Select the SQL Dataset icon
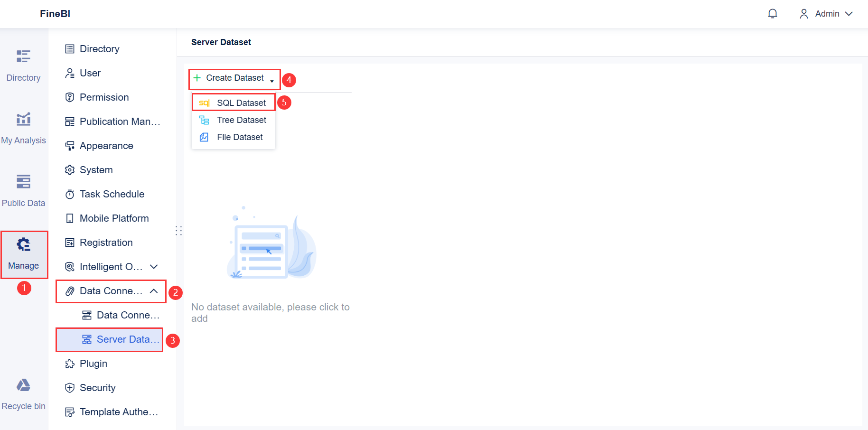 point(205,103)
